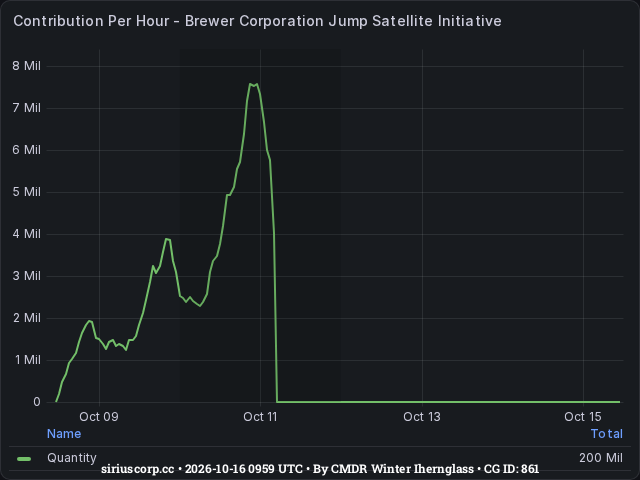Click the 1 Mil y-axis label
This screenshot has height=480, width=640.
click(28, 360)
